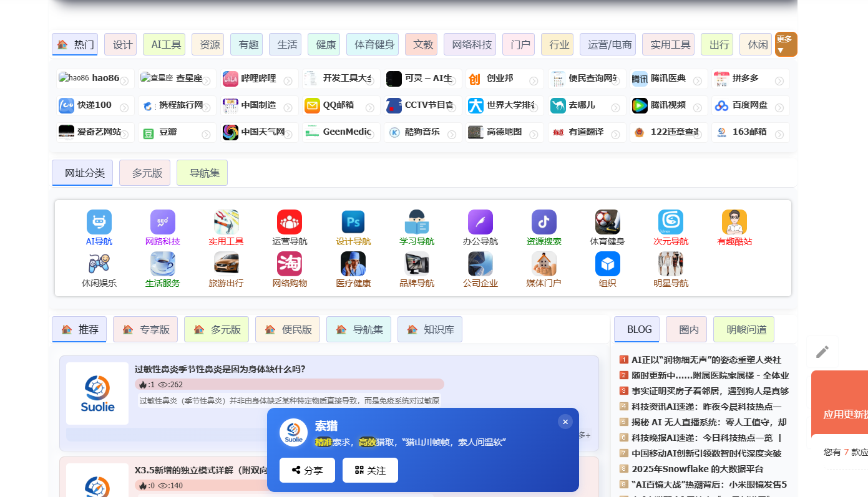Click the 网路科技 SEO category icon

tap(163, 222)
